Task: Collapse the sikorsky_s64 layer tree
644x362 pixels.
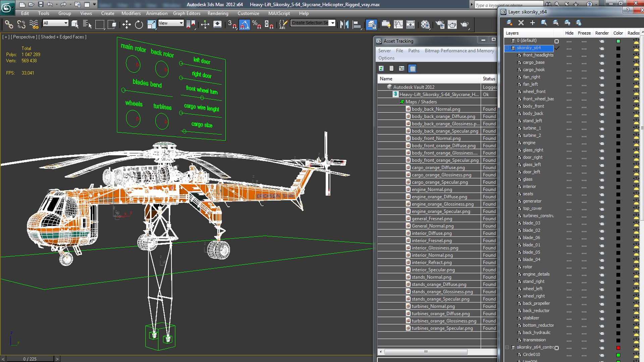Action: 507,48
